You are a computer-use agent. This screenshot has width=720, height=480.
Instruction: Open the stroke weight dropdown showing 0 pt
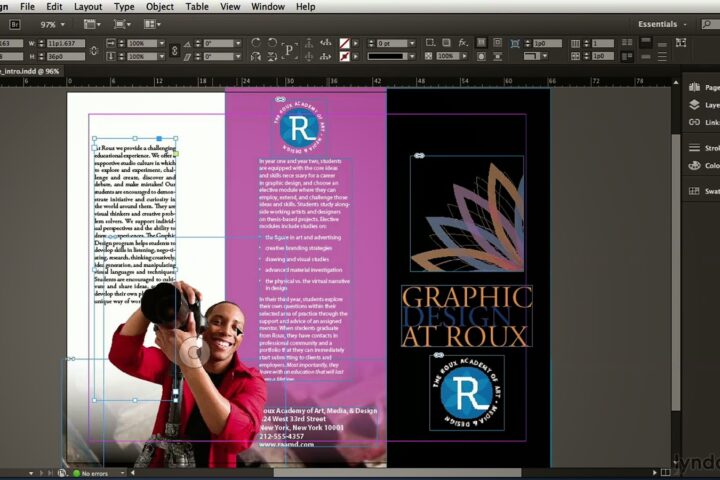tap(412, 43)
